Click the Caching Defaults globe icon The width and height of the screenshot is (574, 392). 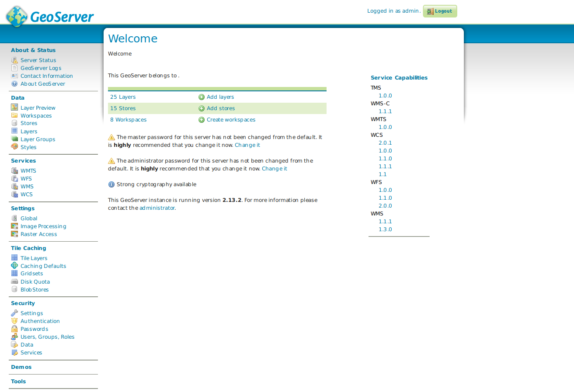pyautogui.click(x=14, y=266)
